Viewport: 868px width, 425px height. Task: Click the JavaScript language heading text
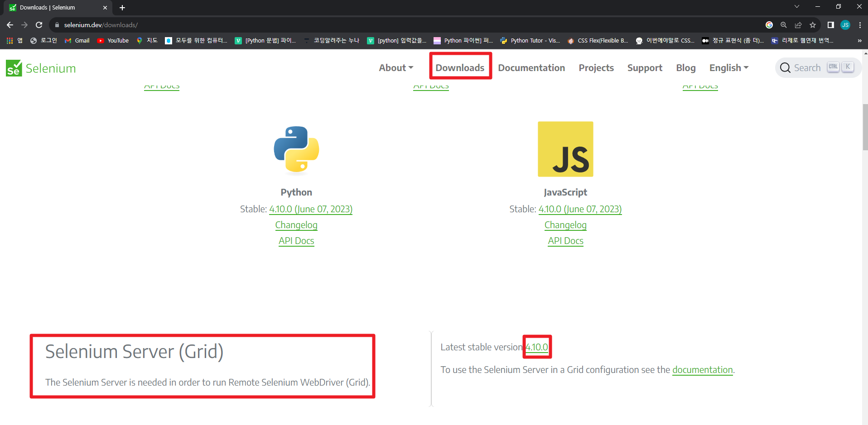point(565,192)
